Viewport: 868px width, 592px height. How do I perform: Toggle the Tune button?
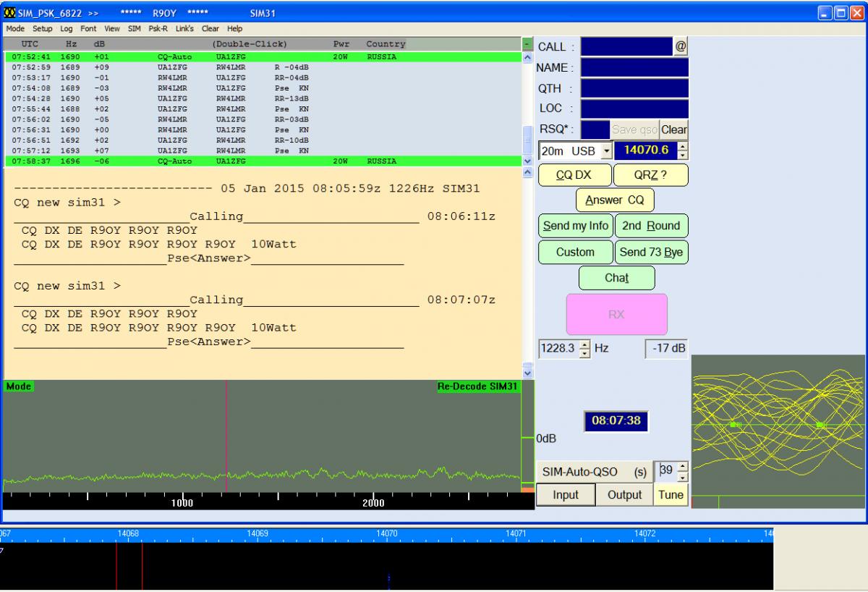click(671, 495)
